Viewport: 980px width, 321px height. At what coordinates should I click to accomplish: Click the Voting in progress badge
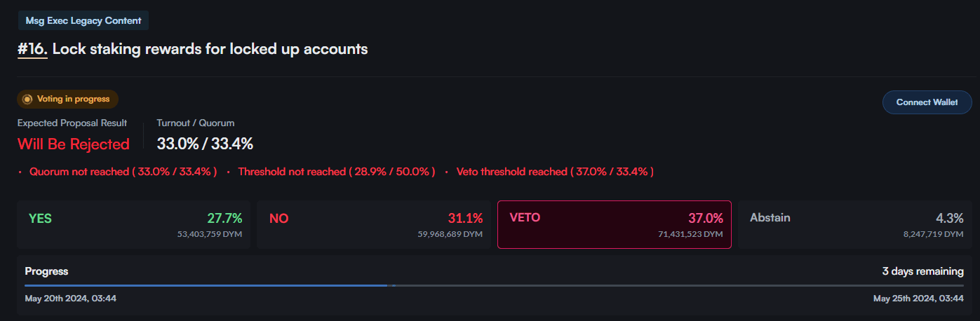(x=68, y=100)
